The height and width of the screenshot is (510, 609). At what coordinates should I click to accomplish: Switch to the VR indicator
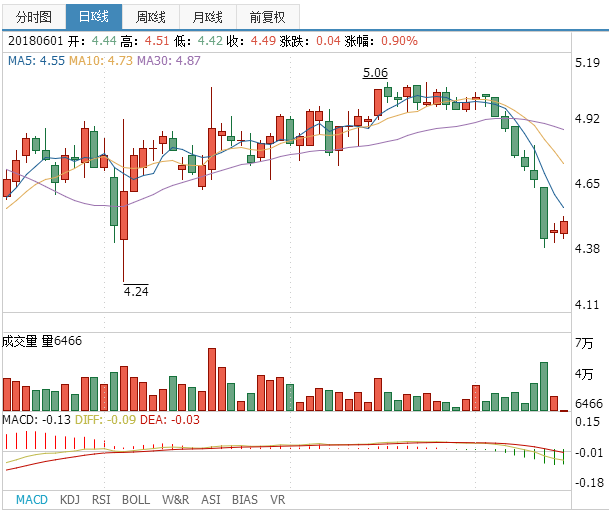[277, 500]
